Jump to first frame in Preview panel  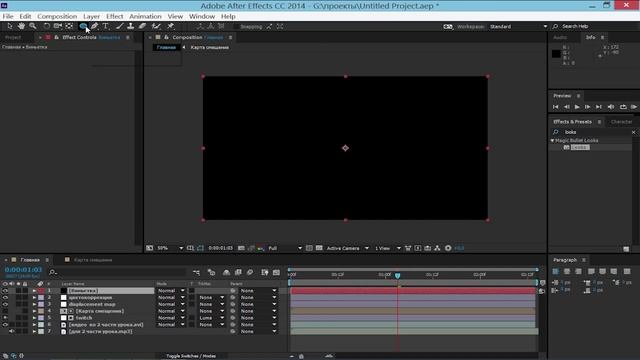[556, 107]
